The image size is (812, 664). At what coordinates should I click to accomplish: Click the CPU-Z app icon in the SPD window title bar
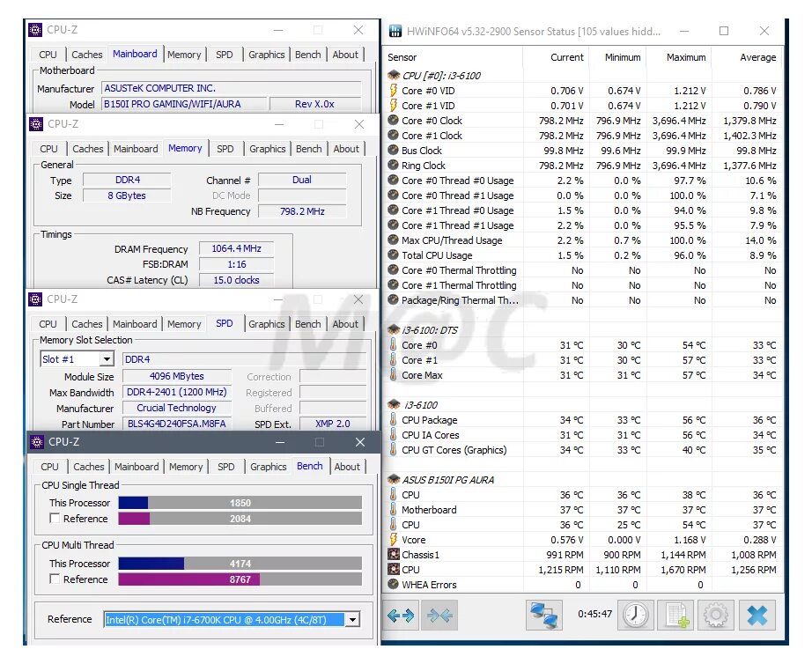point(35,299)
